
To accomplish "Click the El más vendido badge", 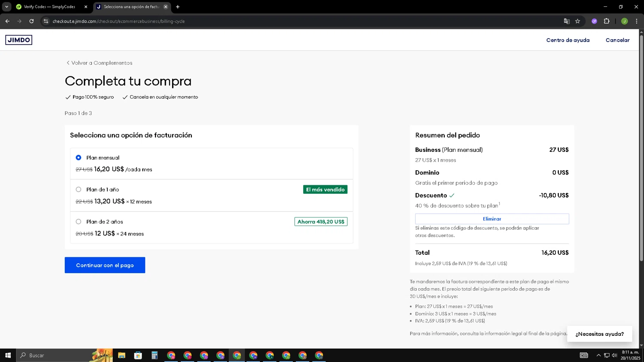I will [325, 190].
